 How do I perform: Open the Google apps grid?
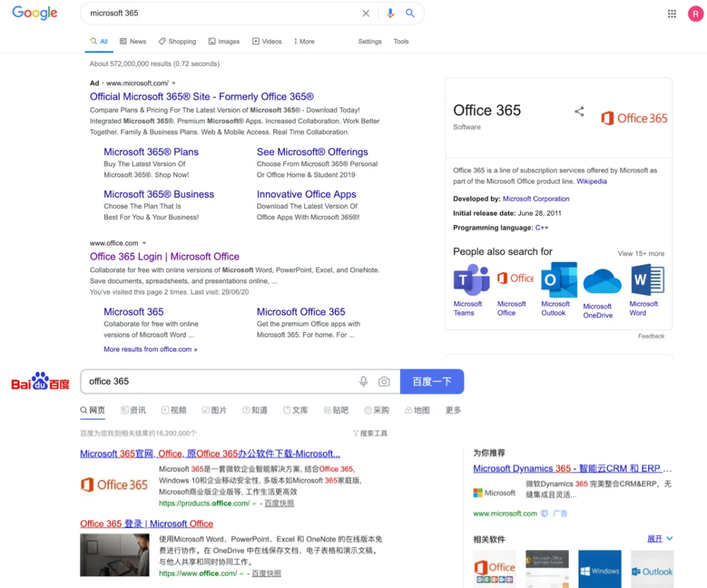click(672, 14)
